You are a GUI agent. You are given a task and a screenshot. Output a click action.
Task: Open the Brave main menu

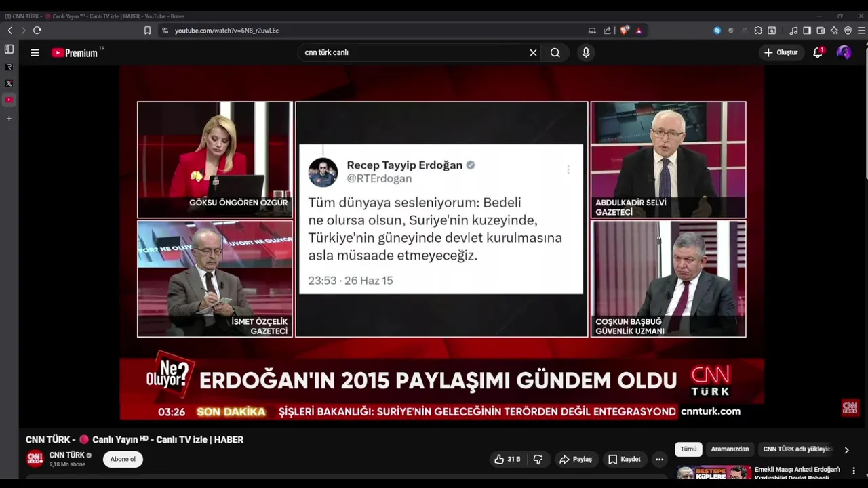(861, 30)
